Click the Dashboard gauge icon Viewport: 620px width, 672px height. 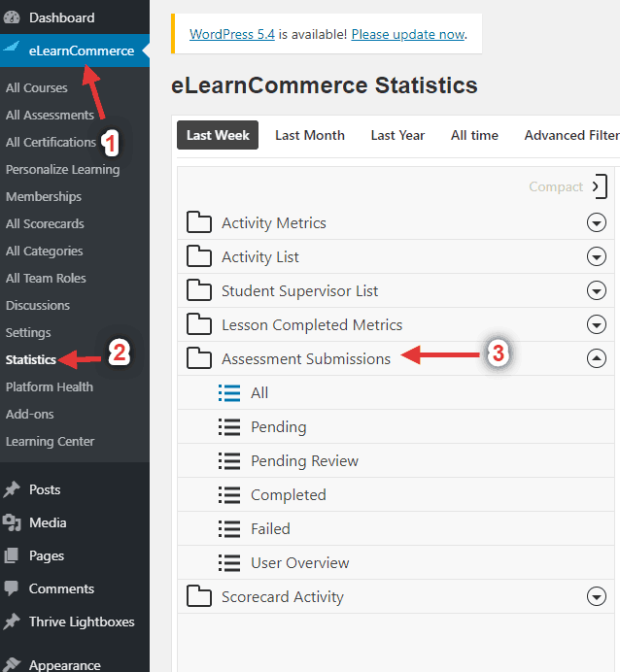tap(12, 17)
